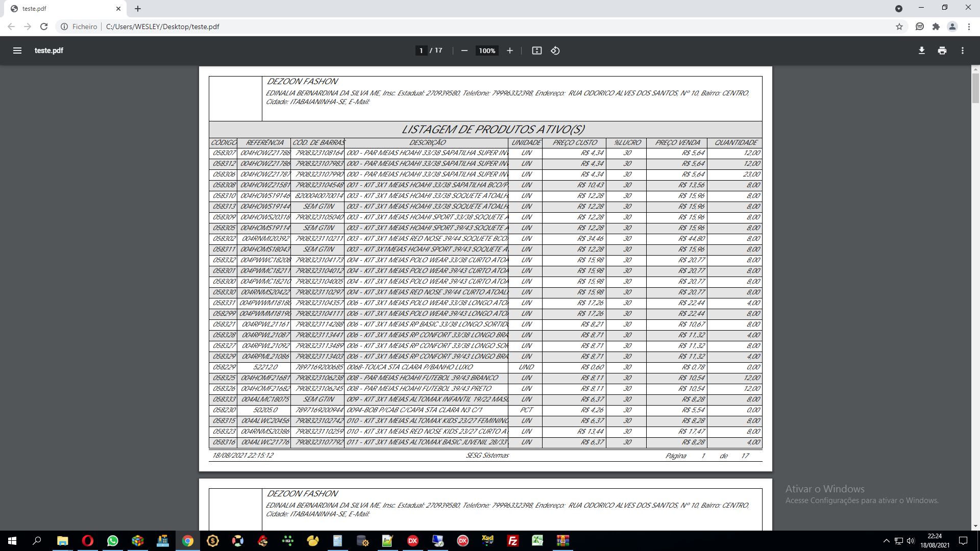Open the notification center icon
This screenshot has width=980, height=551.
click(x=963, y=541)
